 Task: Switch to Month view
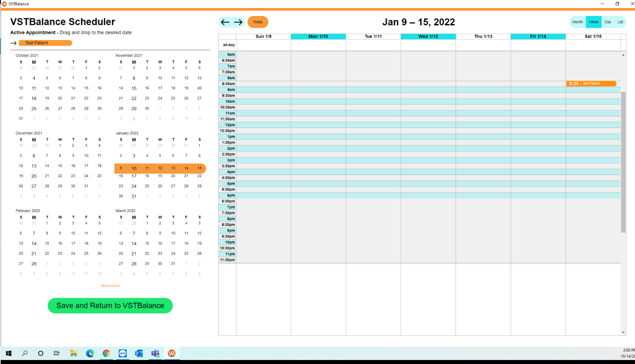pos(578,22)
